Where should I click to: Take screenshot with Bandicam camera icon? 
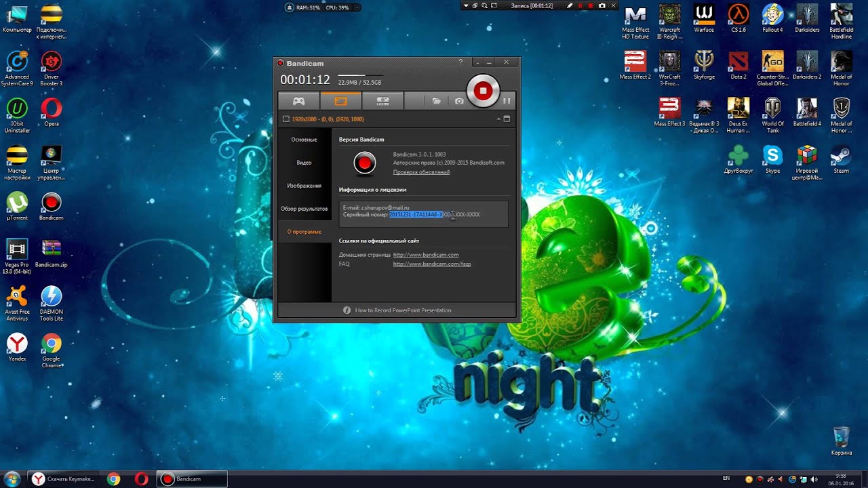[x=459, y=101]
